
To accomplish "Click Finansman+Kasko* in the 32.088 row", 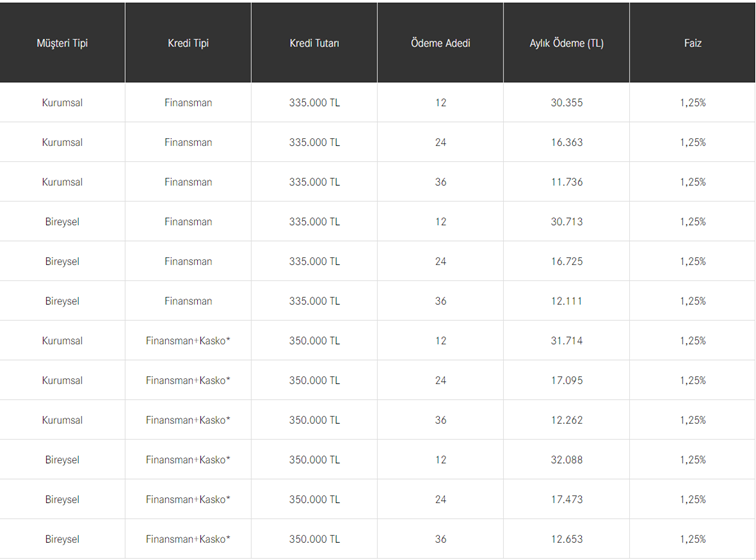I will point(188,460).
